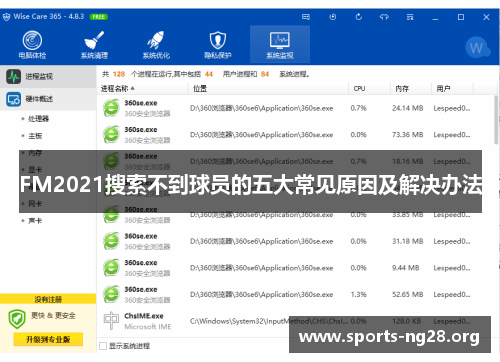This screenshot has height=362, width=500.
Task: Select 360se.exe row using 24.14 MB
Action: pyautogui.click(x=296, y=108)
